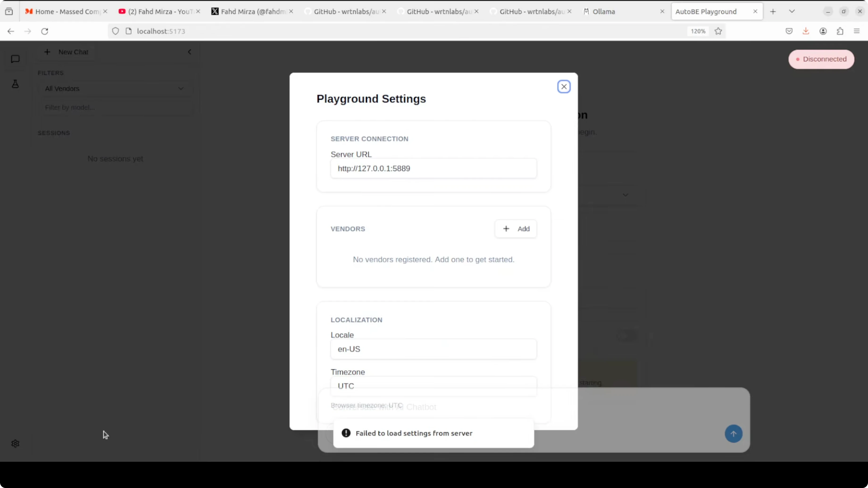This screenshot has width=868, height=488.
Task: Open Firefox downloads arrow icon
Action: 806,31
